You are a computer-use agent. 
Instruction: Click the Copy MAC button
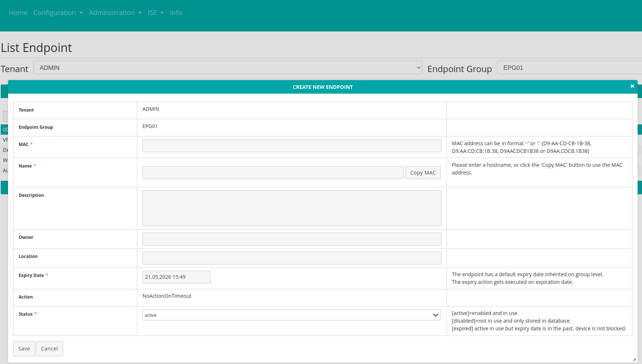pos(423,173)
